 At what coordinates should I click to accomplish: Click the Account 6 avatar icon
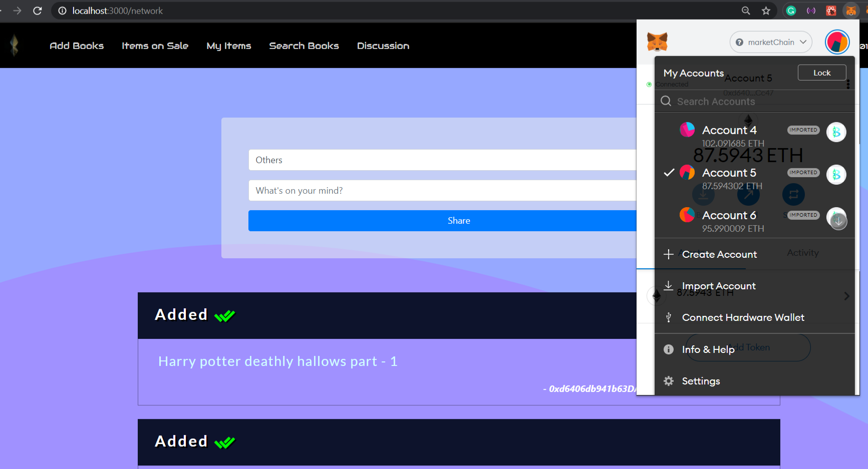(x=687, y=215)
